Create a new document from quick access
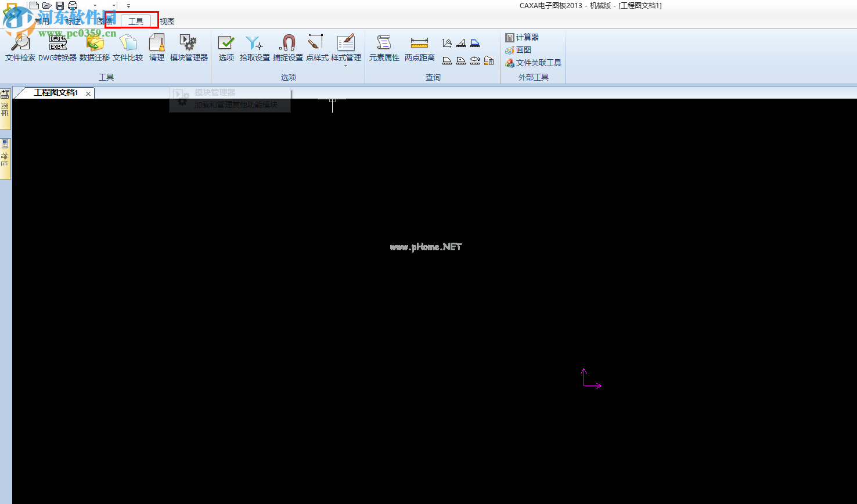Viewport: 857px width, 504px height. 35,5
